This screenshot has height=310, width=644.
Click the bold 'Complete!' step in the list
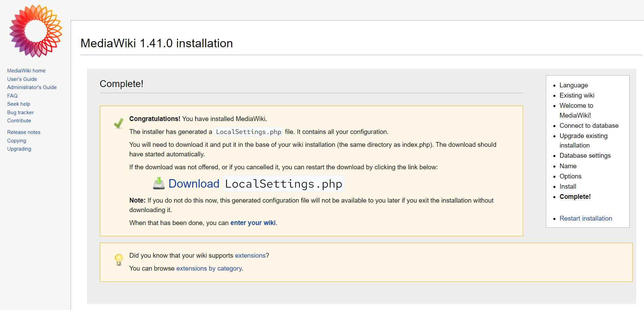click(575, 197)
